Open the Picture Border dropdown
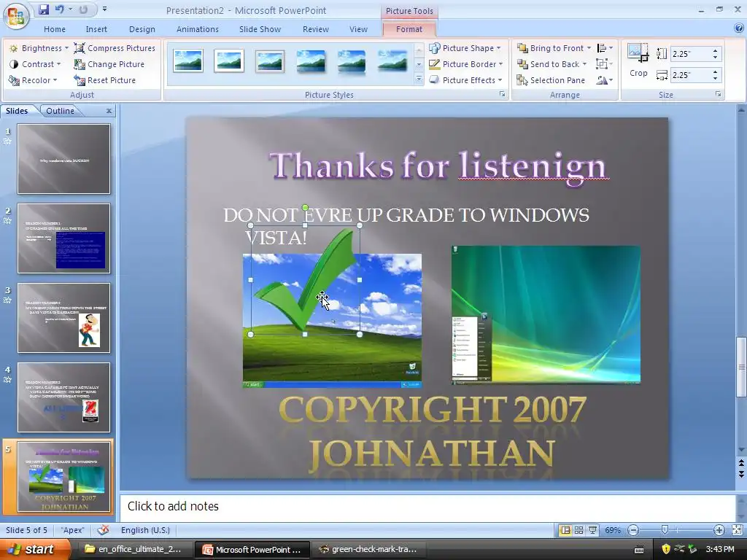The width and height of the screenshot is (747, 560). (x=466, y=64)
